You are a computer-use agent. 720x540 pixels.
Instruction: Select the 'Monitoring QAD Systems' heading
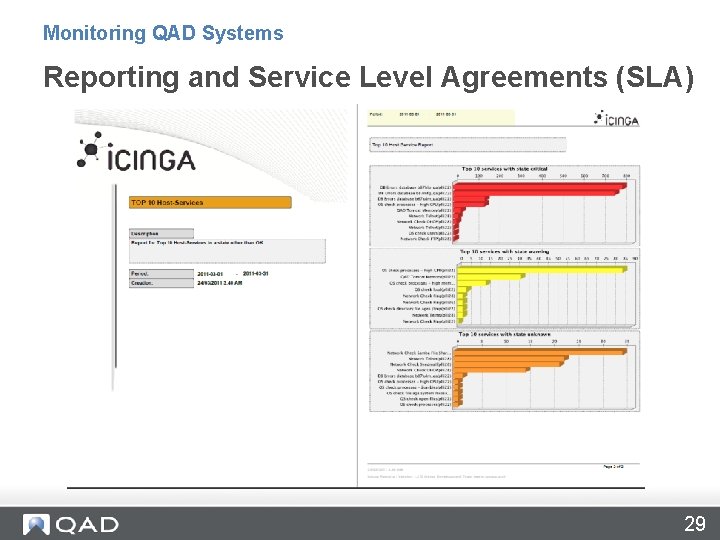coord(163,33)
